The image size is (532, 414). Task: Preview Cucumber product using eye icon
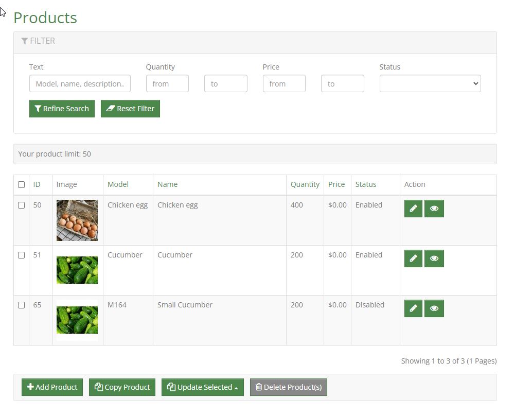click(x=434, y=258)
